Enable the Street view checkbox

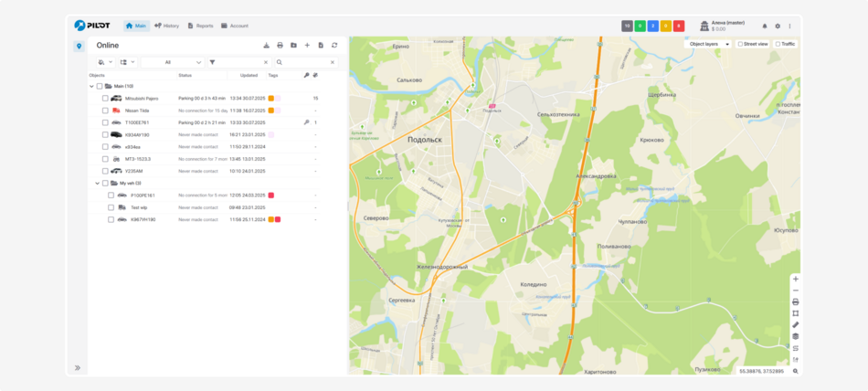click(740, 44)
